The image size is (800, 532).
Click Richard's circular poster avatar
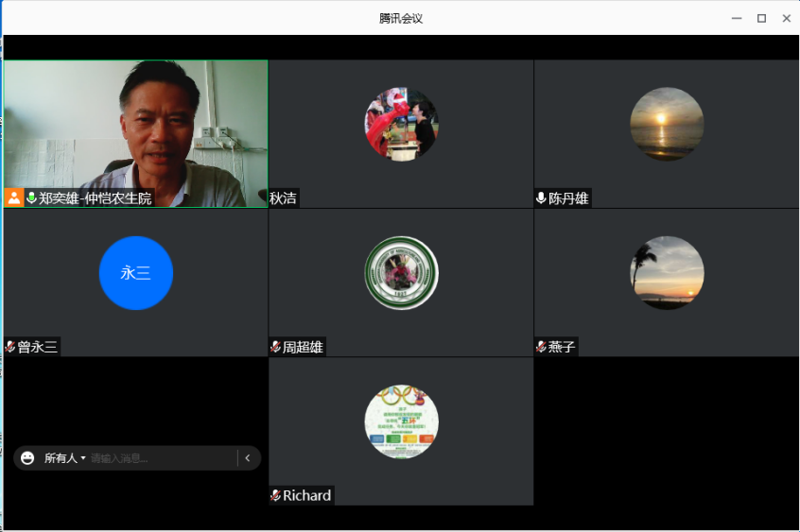click(x=401, y=421)
